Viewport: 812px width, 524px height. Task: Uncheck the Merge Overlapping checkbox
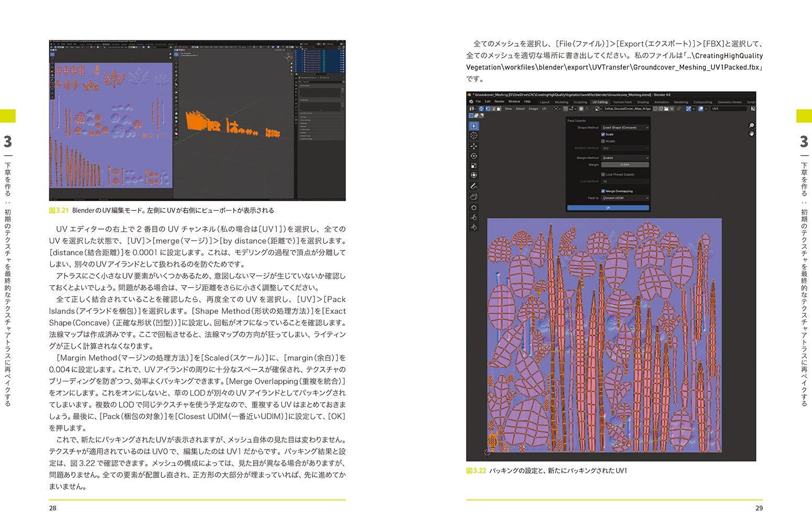[x=603, y=191]
